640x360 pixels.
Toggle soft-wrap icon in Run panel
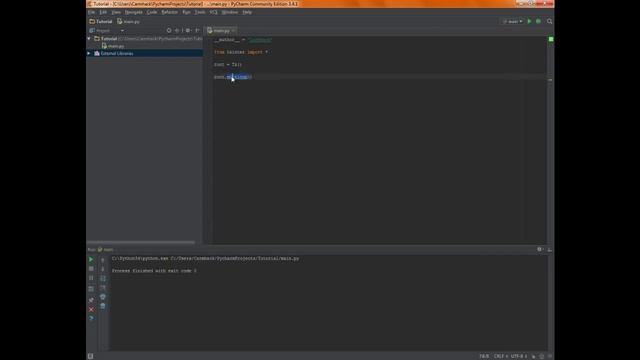pos(103,278)
